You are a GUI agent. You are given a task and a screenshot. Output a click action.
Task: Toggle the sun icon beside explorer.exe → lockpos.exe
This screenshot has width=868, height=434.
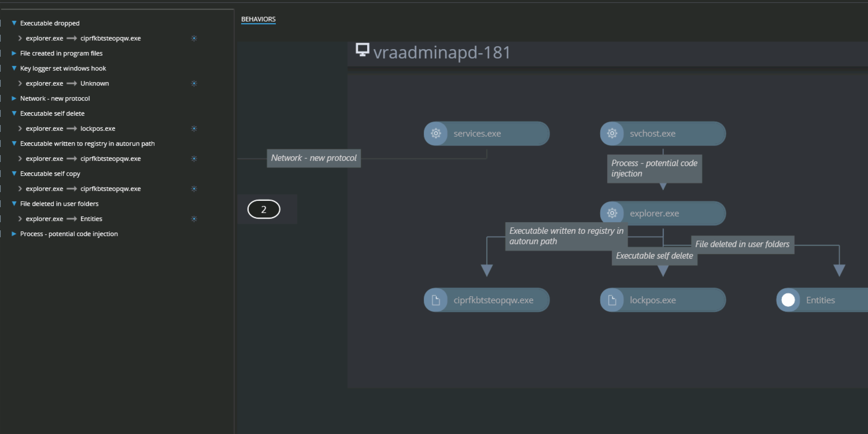[194, 128]
